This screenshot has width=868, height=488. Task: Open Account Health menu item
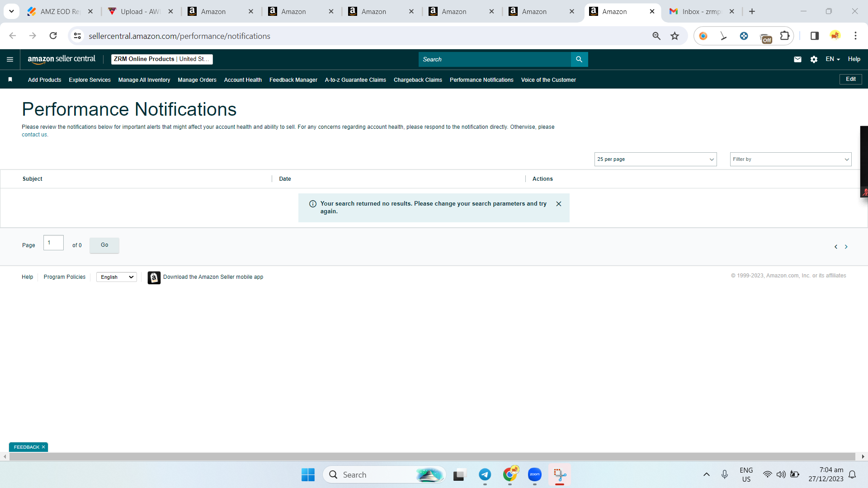click(243, 80)
